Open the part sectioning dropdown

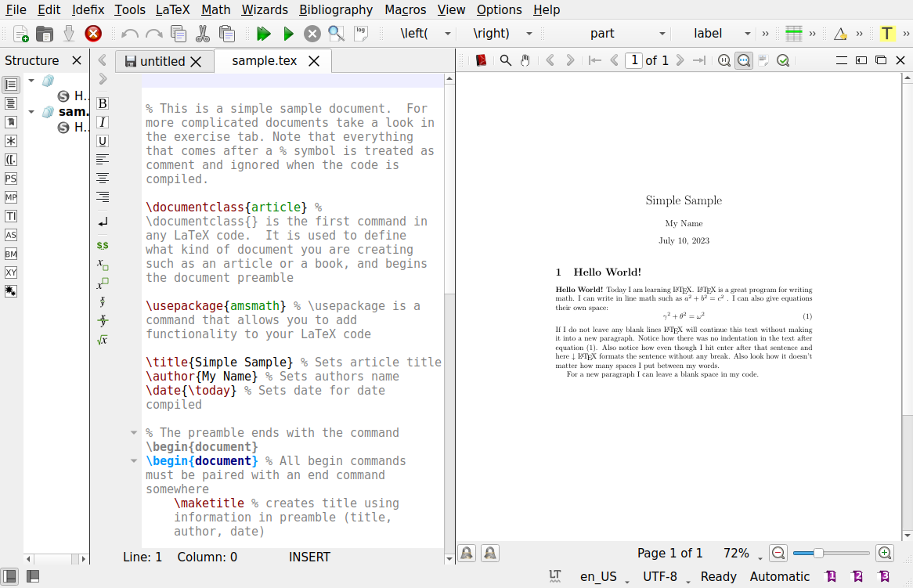(662, 34)
